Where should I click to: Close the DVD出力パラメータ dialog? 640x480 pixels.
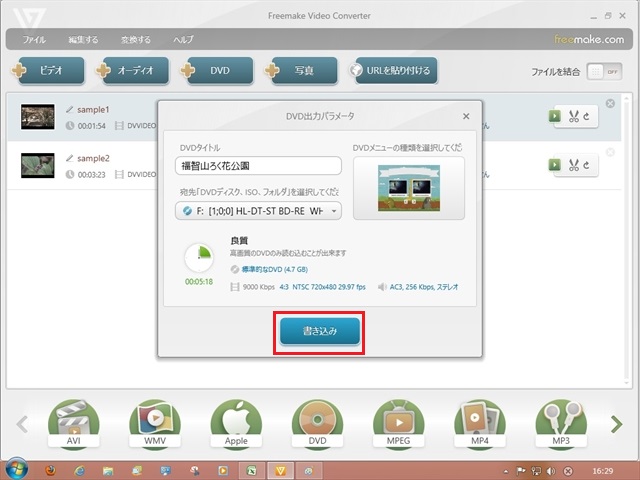coord(466,116)
